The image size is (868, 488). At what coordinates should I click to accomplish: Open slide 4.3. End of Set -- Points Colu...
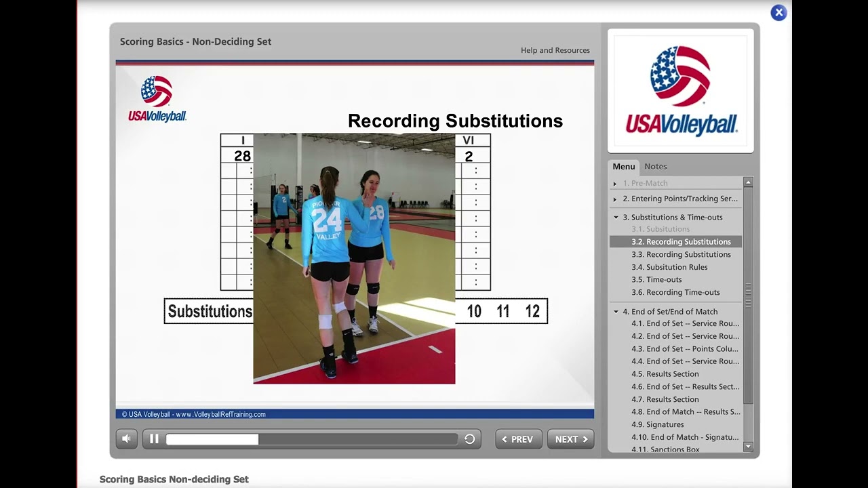point(685,349)
